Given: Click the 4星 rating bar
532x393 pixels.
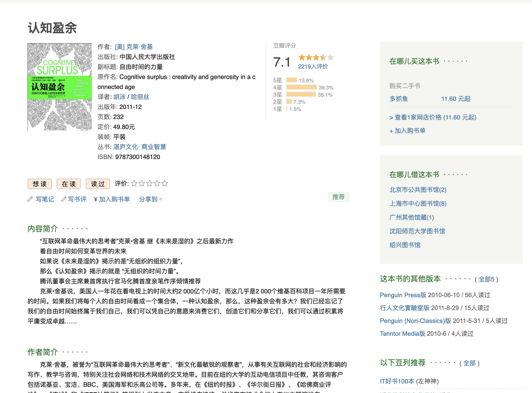Looking at the screenshot, I should click(x=301, y=87).
